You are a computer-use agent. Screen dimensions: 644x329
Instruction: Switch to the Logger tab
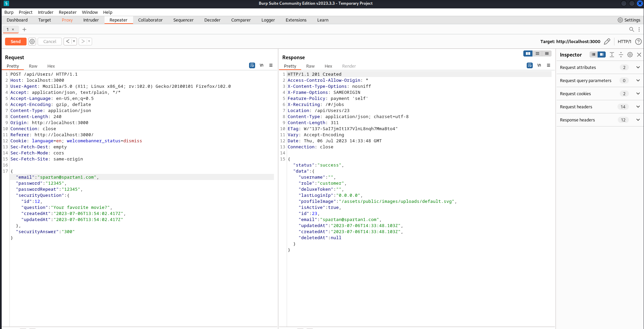click(268, 20)
